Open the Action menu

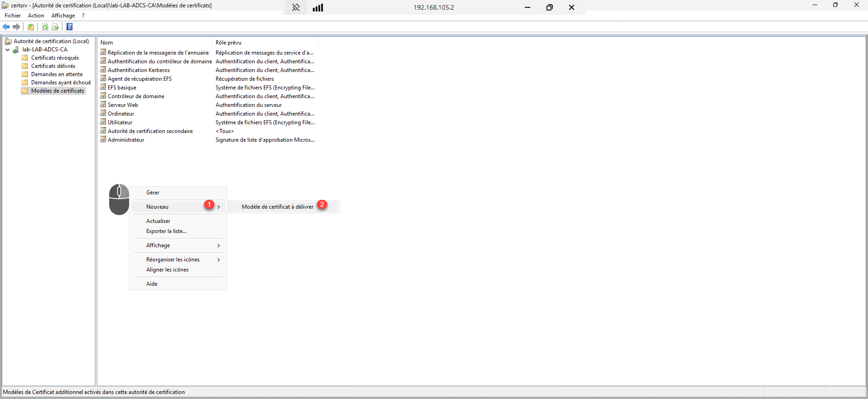click(36, 16)
